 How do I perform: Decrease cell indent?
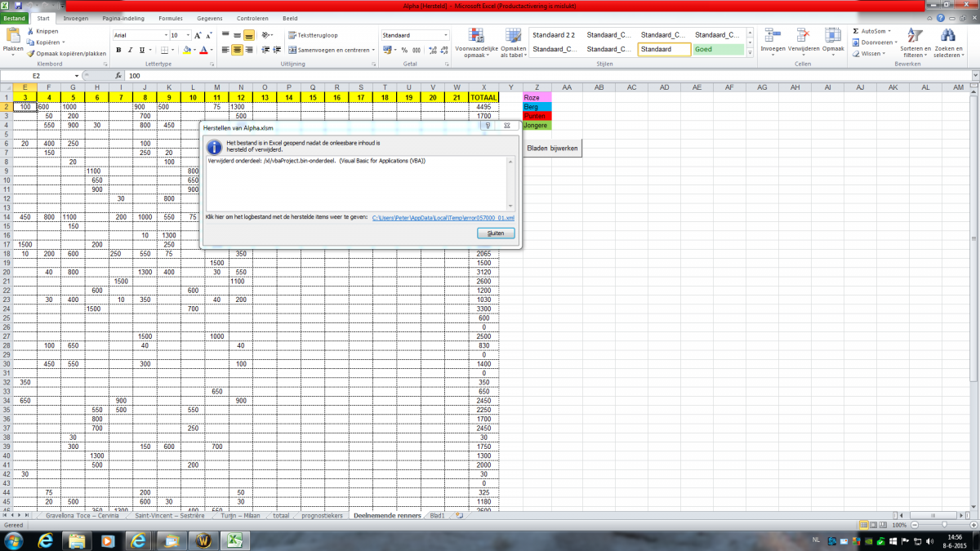coord(265,50)
